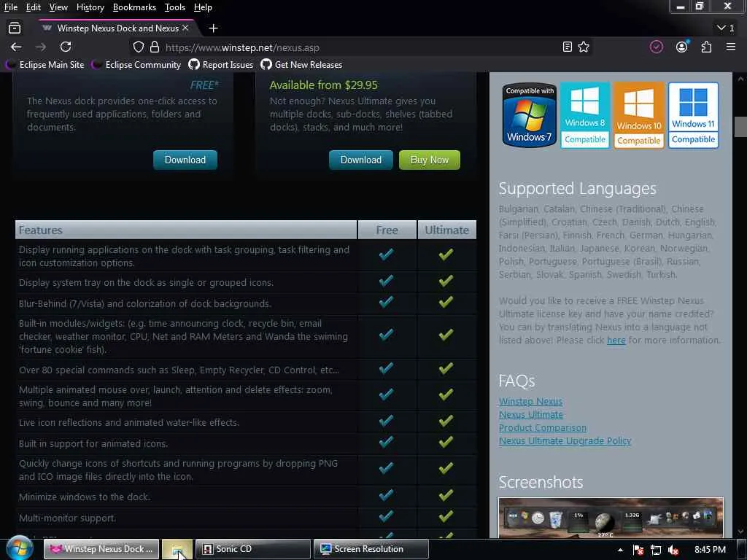Click the green Buy Now button

(430, 160)
